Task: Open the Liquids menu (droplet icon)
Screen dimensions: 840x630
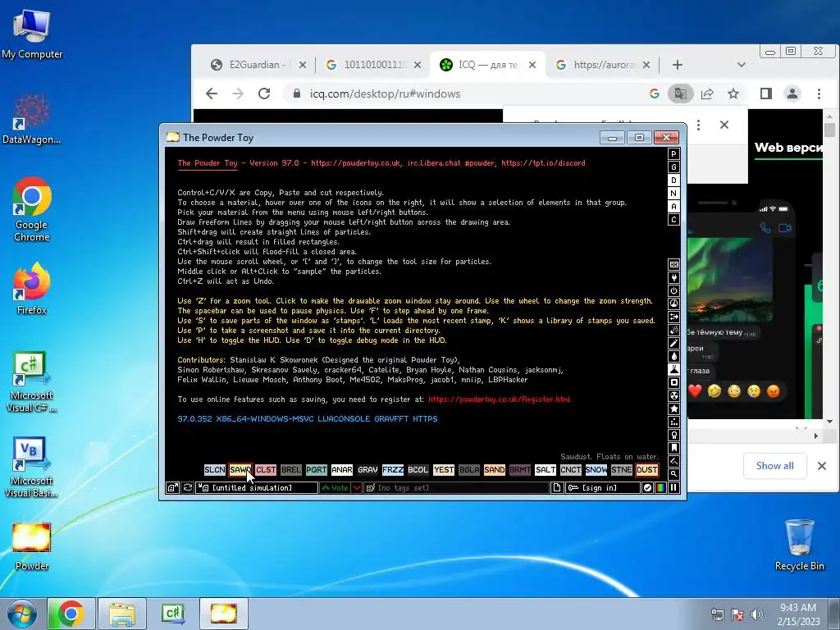Action: [x=674, y=356]
